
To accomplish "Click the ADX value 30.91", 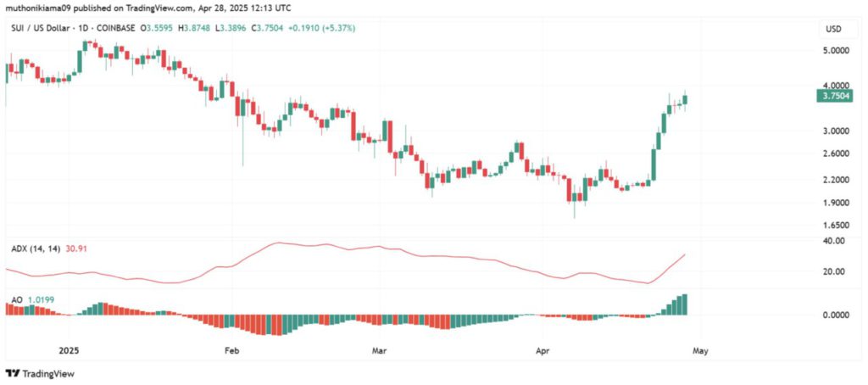I will (x=75, y=249).
